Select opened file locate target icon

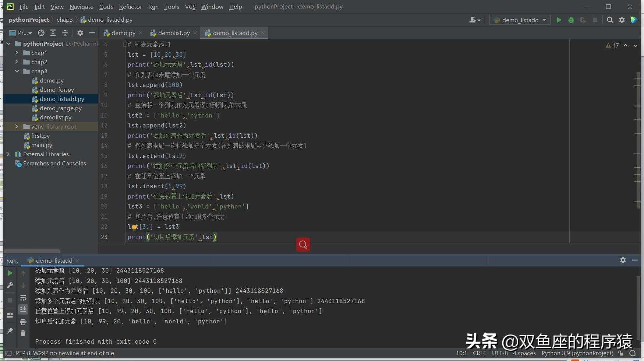tap(41, 33)
